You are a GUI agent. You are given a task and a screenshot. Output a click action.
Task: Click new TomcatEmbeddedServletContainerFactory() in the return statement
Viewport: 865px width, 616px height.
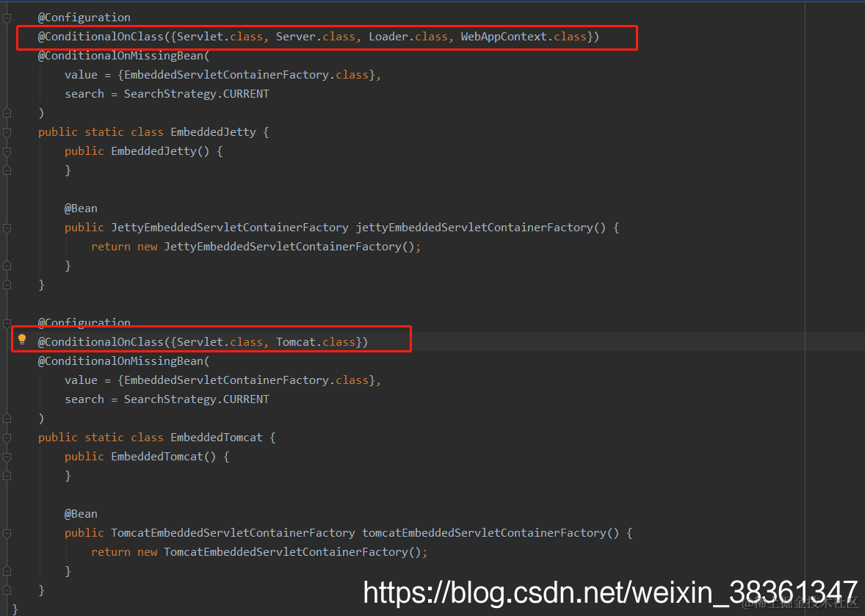[x=279, y=552]
